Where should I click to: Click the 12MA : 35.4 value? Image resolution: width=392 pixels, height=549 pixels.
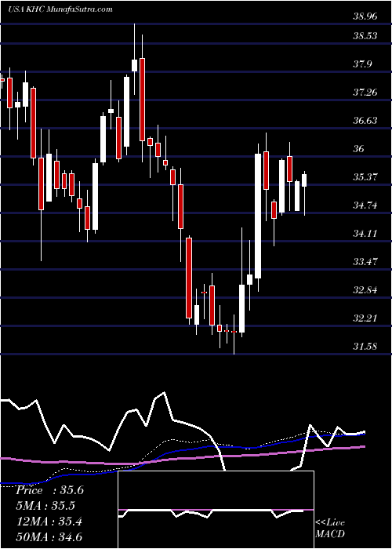click(x=49, y=522)
